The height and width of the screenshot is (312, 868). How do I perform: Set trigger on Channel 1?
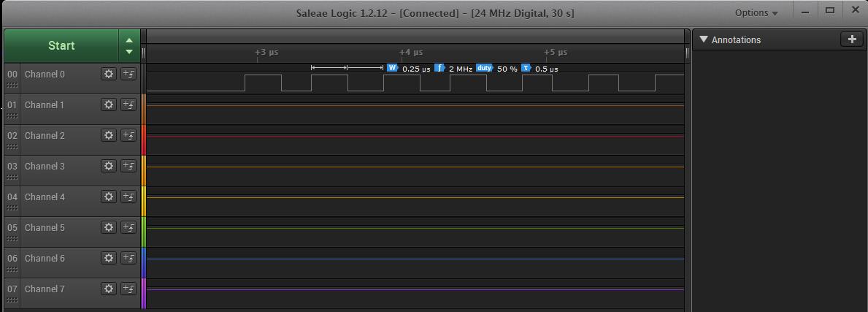128,104
